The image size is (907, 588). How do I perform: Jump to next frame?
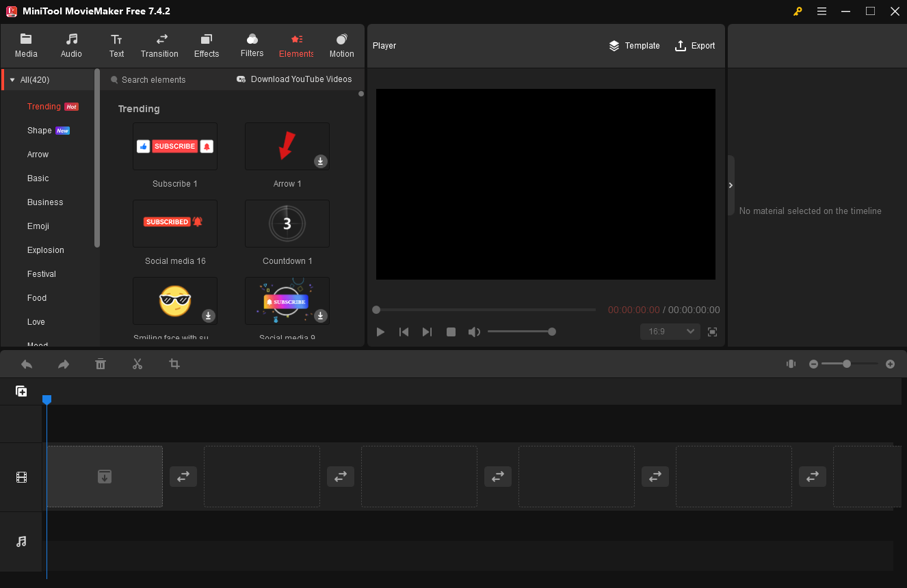pos(428,332)
